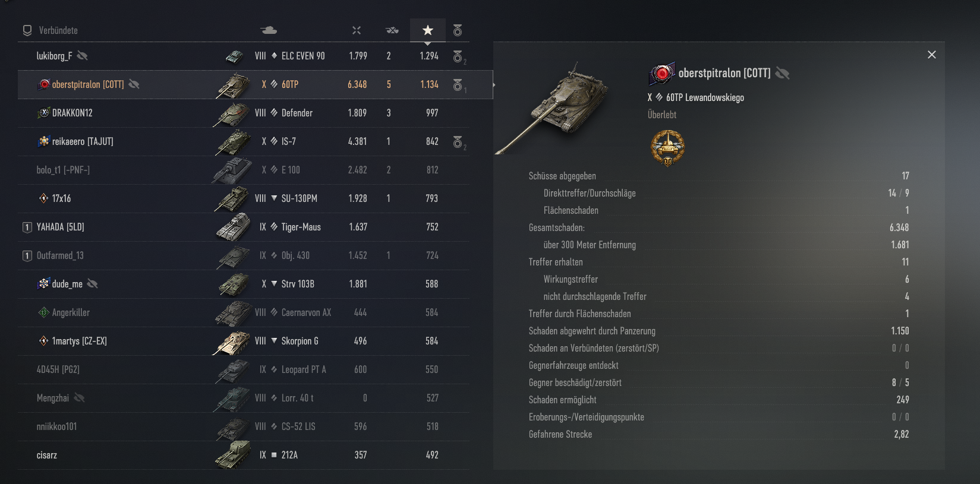
Task: Expand platoon 1 marker beside YAHADA
Action: point(27,227)
